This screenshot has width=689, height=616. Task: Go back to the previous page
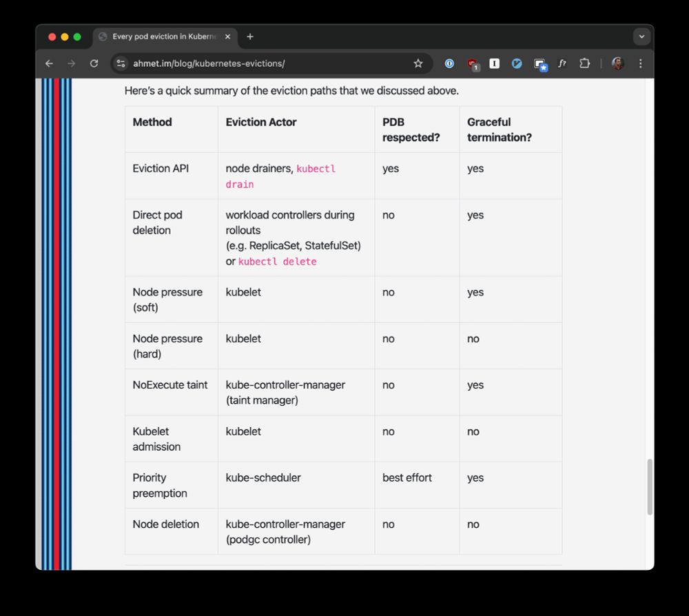[49, 63]
